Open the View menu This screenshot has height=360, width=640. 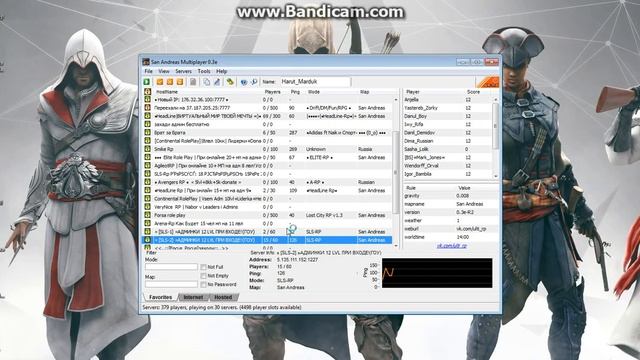(x=164, y=71)
